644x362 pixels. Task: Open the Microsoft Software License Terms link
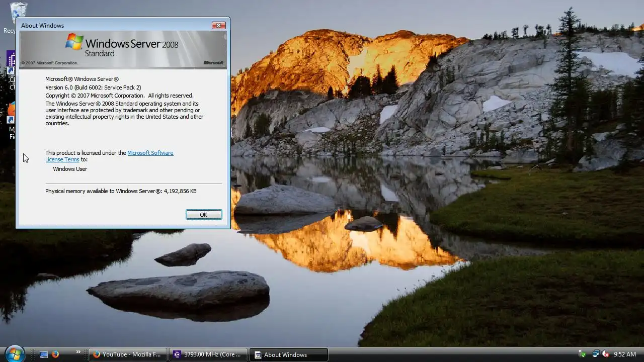(x=109, y=156)
